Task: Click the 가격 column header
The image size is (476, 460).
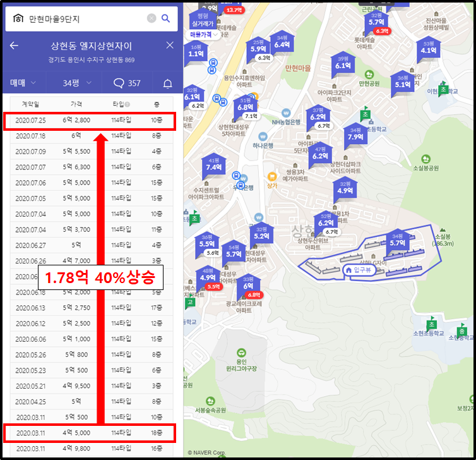Action: point(76,104)
